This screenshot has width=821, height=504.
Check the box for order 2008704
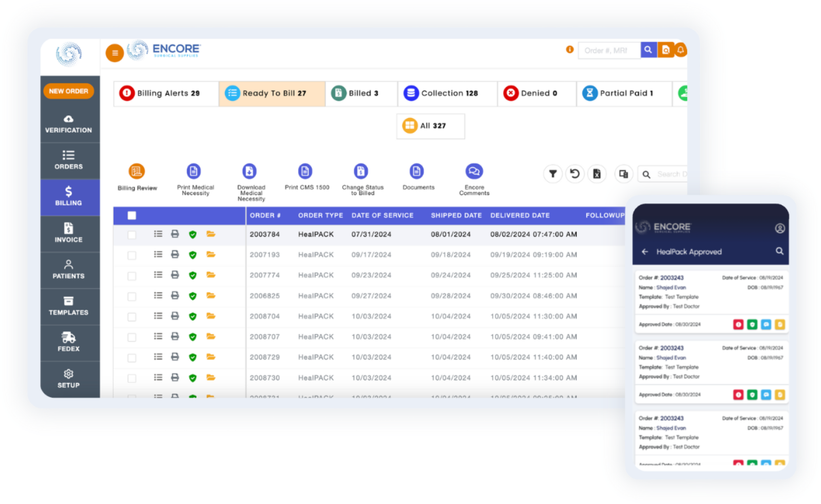(132, 317)
